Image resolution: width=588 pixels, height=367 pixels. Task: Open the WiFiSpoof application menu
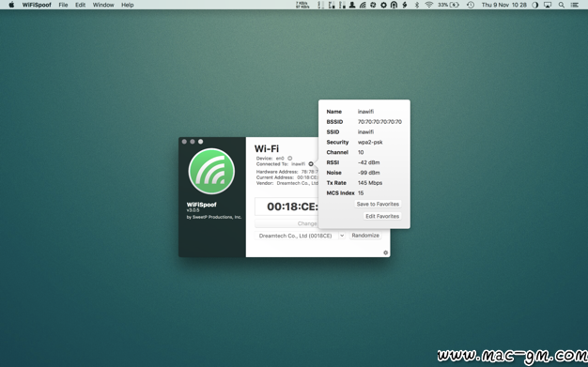37,5
